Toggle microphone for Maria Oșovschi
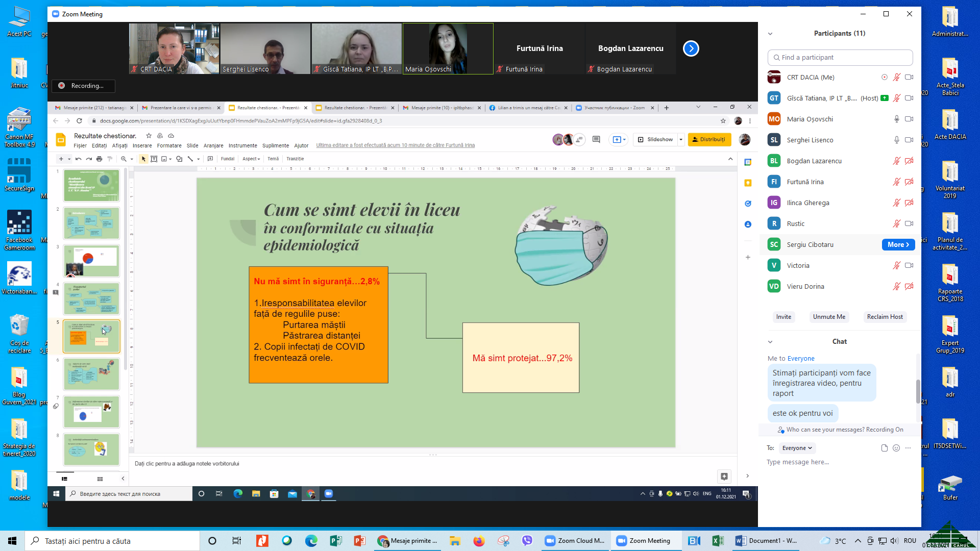 click(896, 119)
